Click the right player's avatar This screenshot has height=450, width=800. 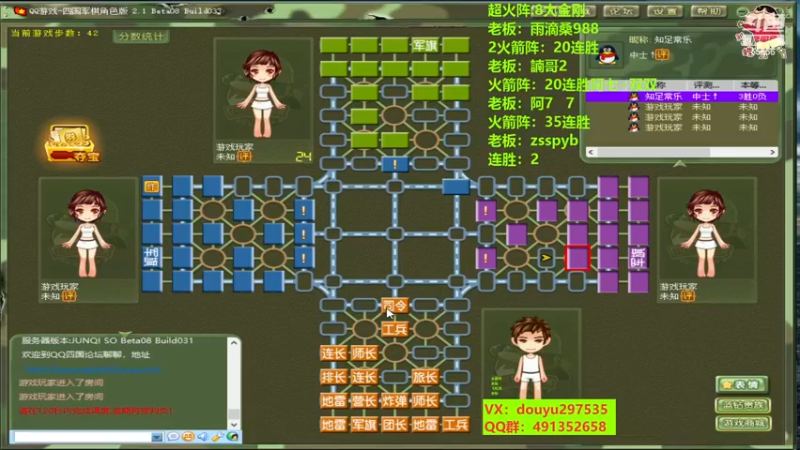pyautogui.click(x=706, y=232)
